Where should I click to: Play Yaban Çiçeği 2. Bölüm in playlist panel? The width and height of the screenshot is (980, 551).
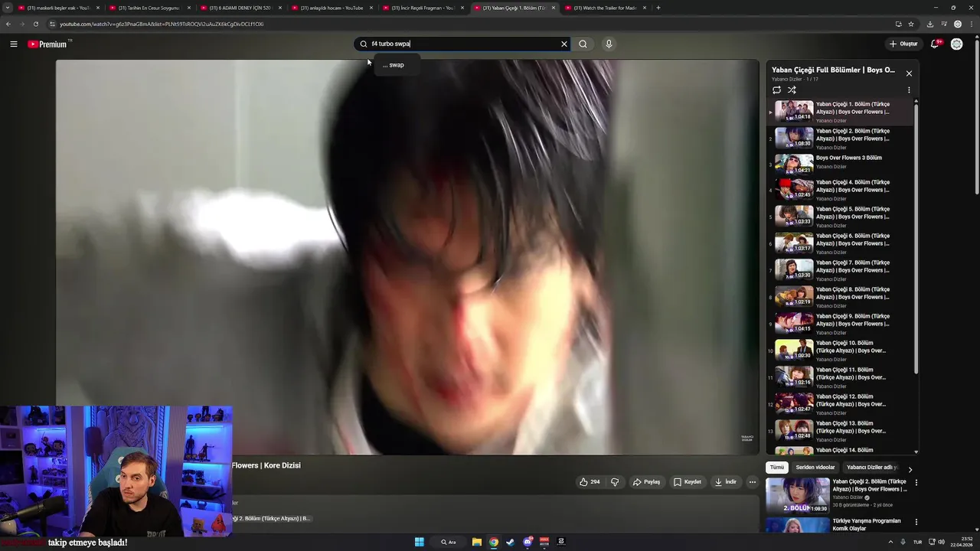(840, 139)
